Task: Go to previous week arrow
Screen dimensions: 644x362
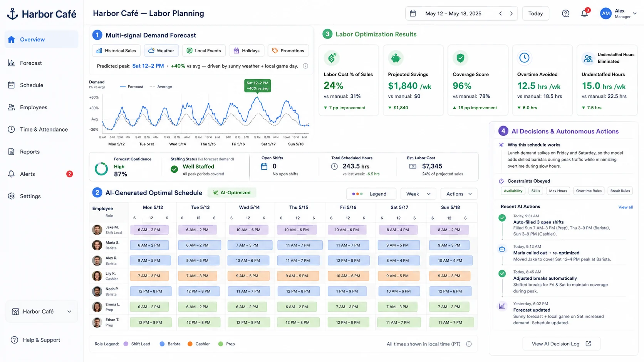Action: coord(501,13)
